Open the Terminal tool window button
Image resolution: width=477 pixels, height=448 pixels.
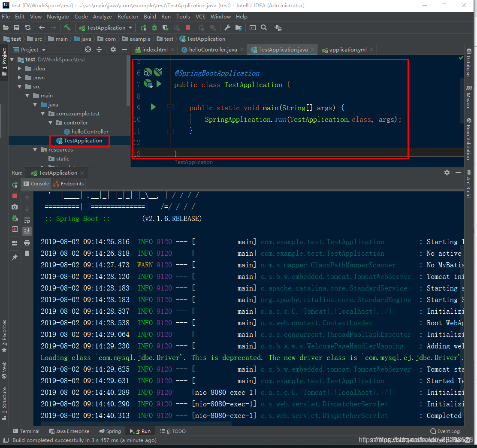(26, 431)
